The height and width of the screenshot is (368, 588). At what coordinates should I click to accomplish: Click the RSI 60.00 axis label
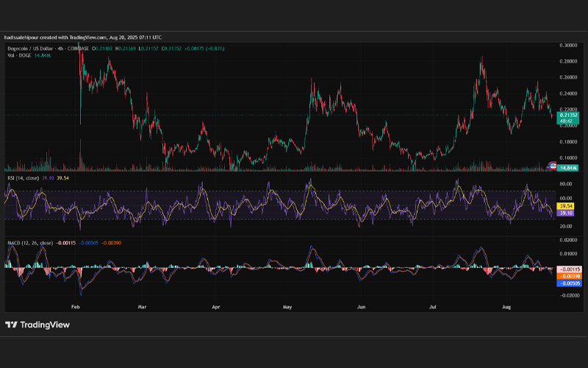click(x=566, y=198)
